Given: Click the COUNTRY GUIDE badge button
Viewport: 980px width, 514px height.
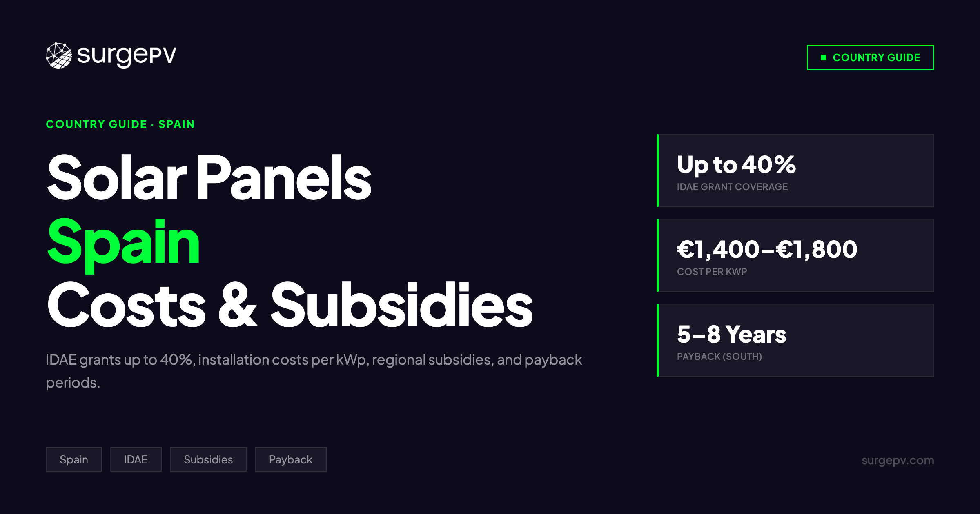Looking at the screenshot, I should pyautogui.click(x=870, y=58).
